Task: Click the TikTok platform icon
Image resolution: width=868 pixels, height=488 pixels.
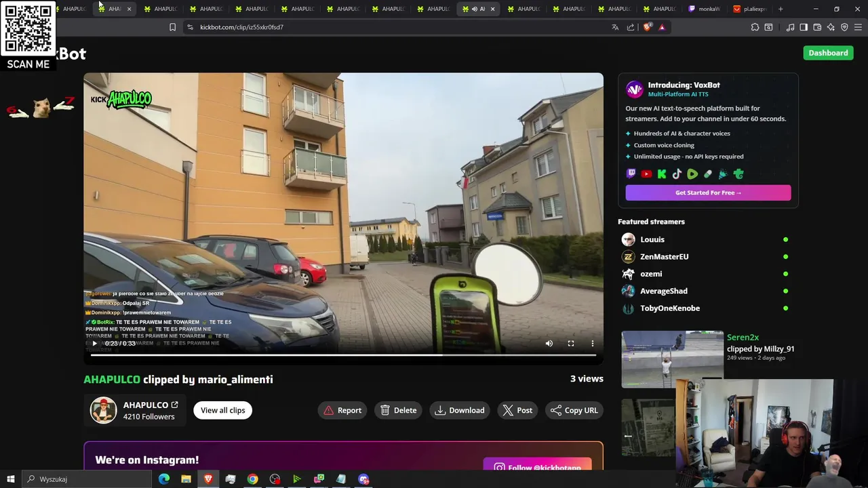Action: [677, 174]
